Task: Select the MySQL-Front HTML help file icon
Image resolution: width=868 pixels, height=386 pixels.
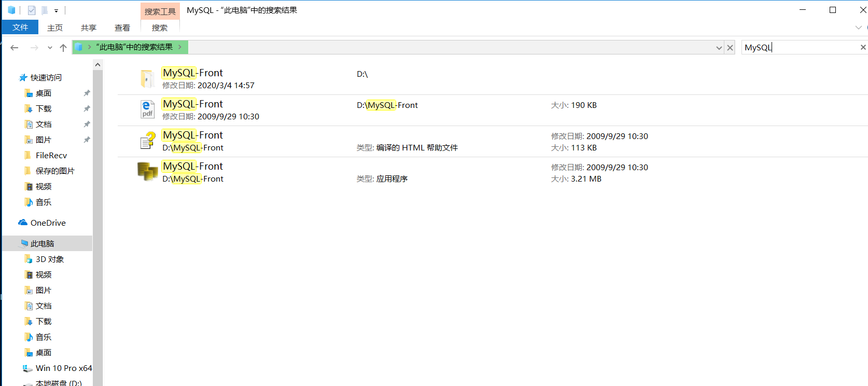Action: point(148,141)
